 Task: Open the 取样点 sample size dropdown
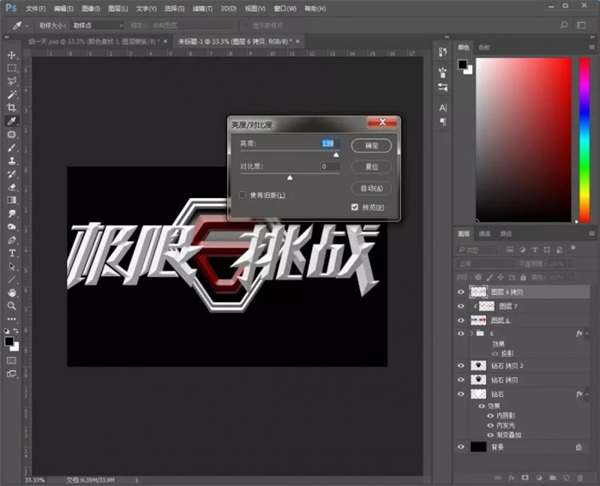pyautogui.click(x=98, y=25)
